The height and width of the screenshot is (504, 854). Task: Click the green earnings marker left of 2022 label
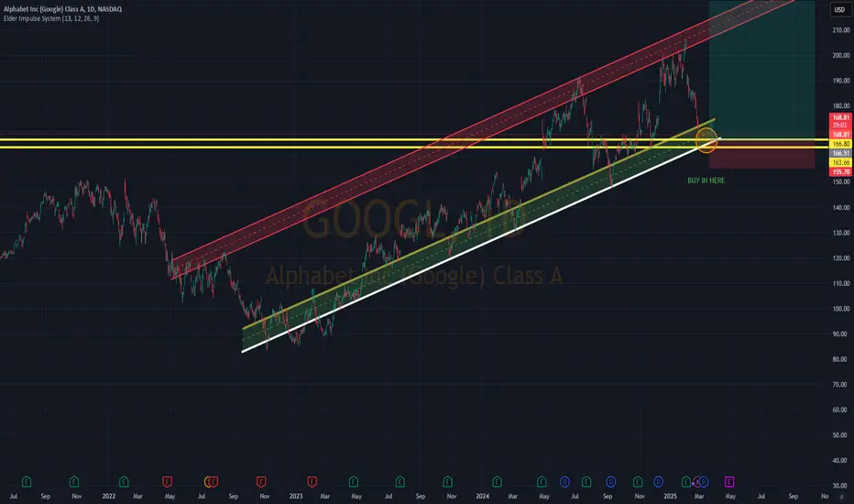point(124,482)
